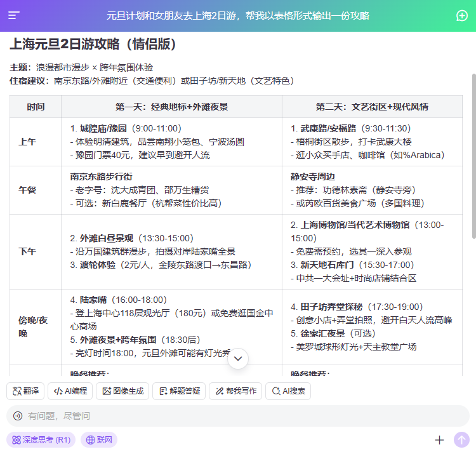Open the 翻译 quick action
Image resolution: width=476 pixels, height=454 pixels.
coord(25,391)
